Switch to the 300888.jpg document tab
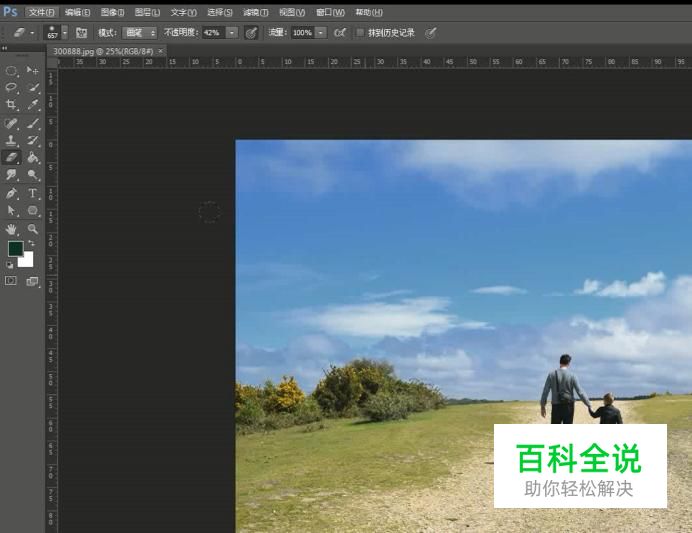 click(103, 50)
